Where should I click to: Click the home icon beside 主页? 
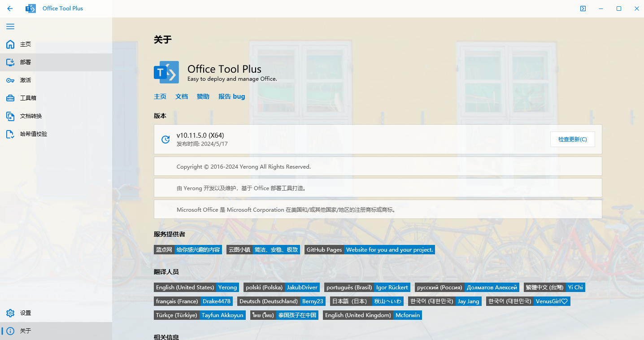click(x=10, y=44)
